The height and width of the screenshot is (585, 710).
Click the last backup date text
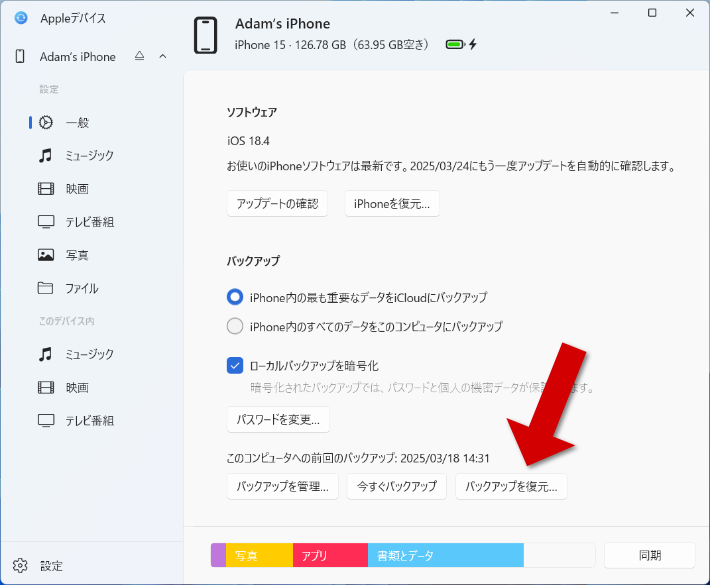[x=358, y=458]
